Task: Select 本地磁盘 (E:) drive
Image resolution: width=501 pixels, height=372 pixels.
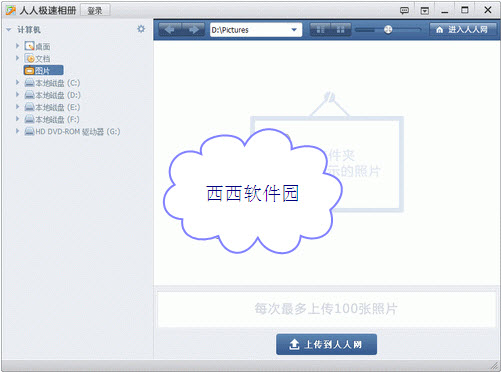Action: pos(52,107)
